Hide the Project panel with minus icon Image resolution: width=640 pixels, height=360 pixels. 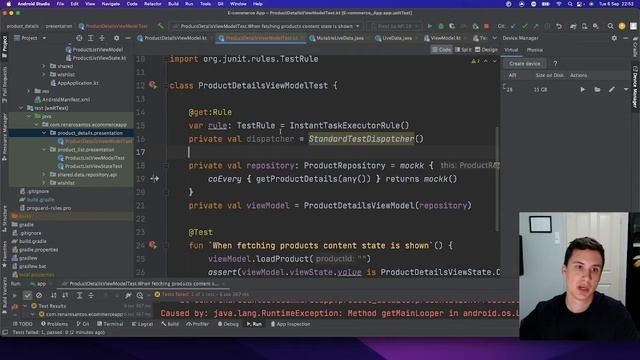click(128, 38)
